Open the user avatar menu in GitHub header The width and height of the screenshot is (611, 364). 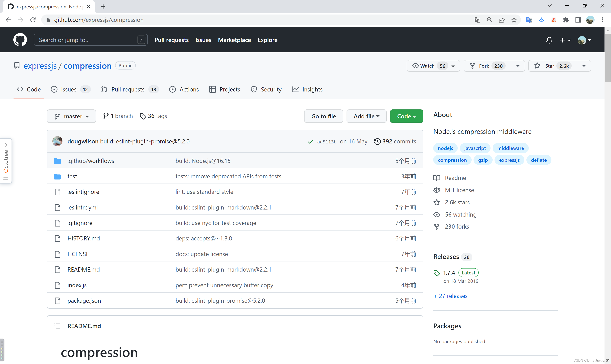[584, 40]
